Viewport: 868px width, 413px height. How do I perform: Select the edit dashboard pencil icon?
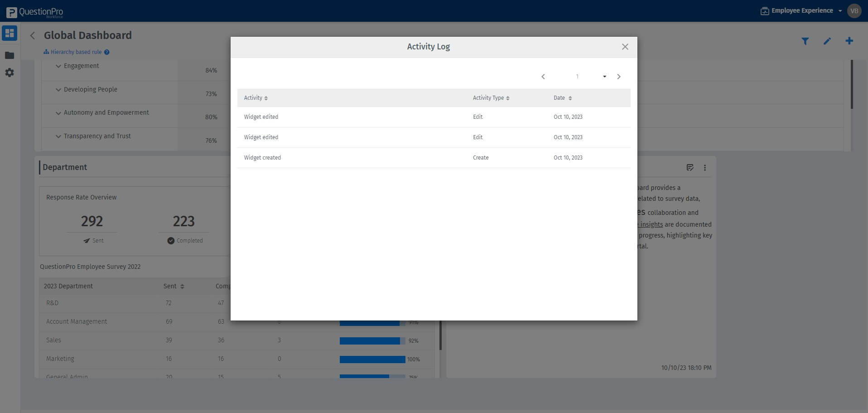(x=827, y=41)
